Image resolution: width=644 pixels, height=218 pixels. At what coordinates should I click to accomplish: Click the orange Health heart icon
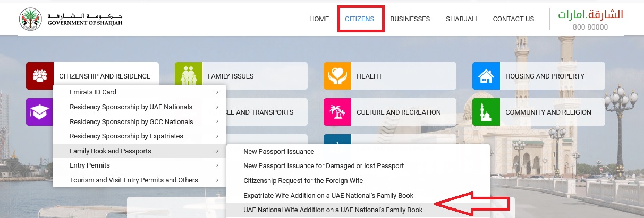tap(337, 76)
